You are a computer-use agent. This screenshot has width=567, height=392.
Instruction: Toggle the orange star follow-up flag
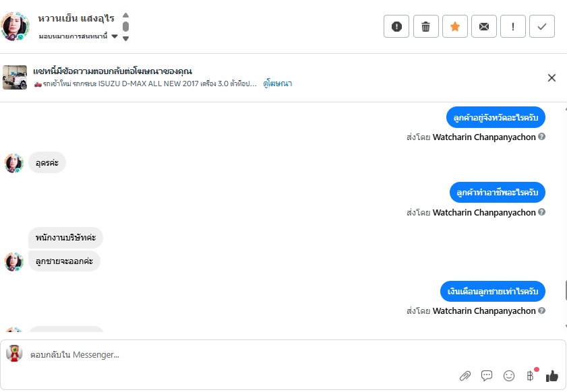(x=455, y=26)
